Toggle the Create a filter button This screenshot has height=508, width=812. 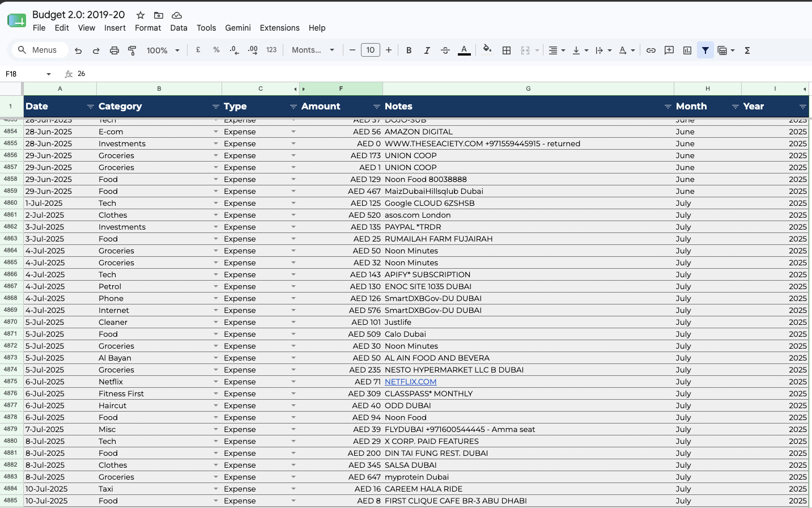coord(705,50)
